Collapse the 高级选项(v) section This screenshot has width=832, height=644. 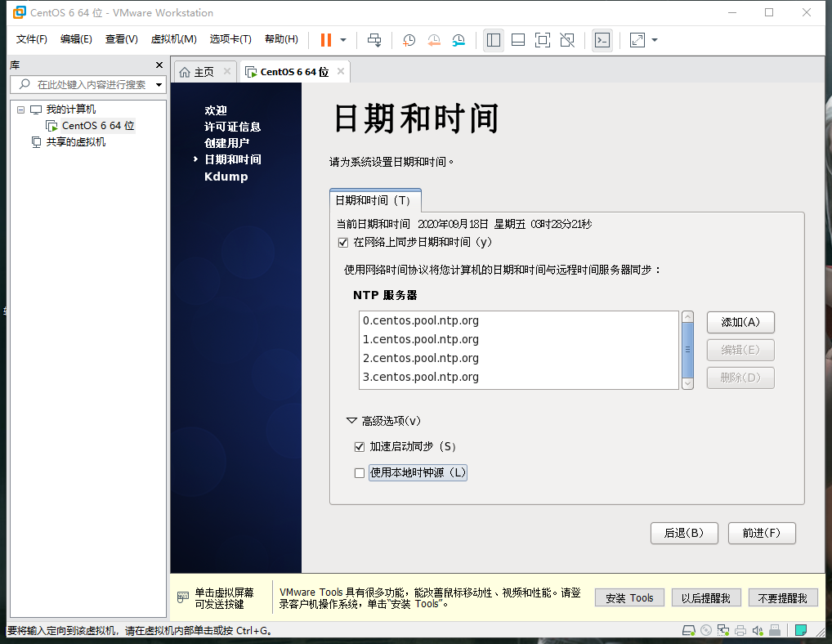click(x=351, y=421)
